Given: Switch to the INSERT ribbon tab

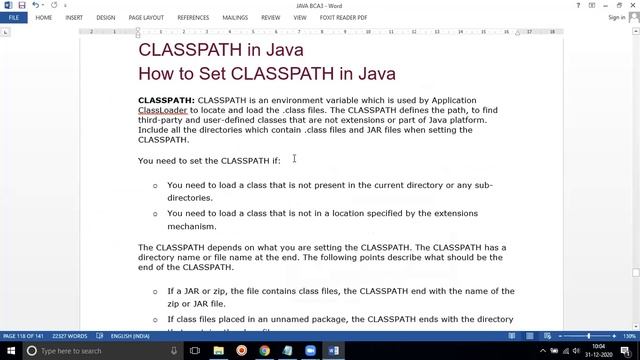Looking at the screenshot, I should coord(74,18).
